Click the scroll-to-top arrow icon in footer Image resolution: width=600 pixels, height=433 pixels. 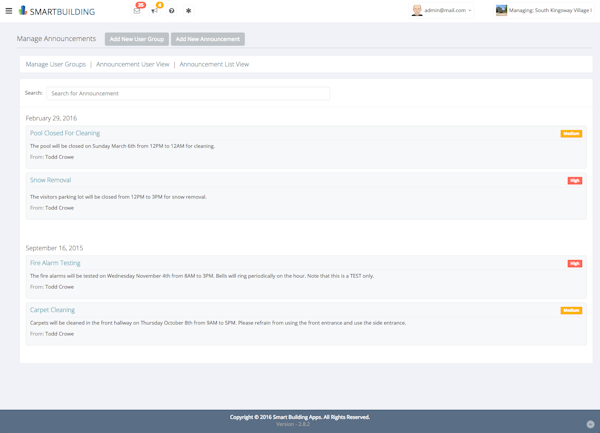[x=590, y=424]
